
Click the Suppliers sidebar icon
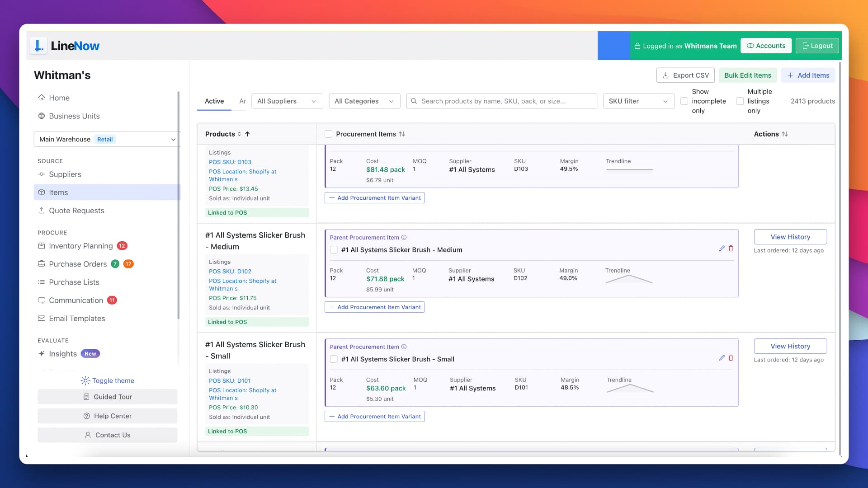click(42, 174)
